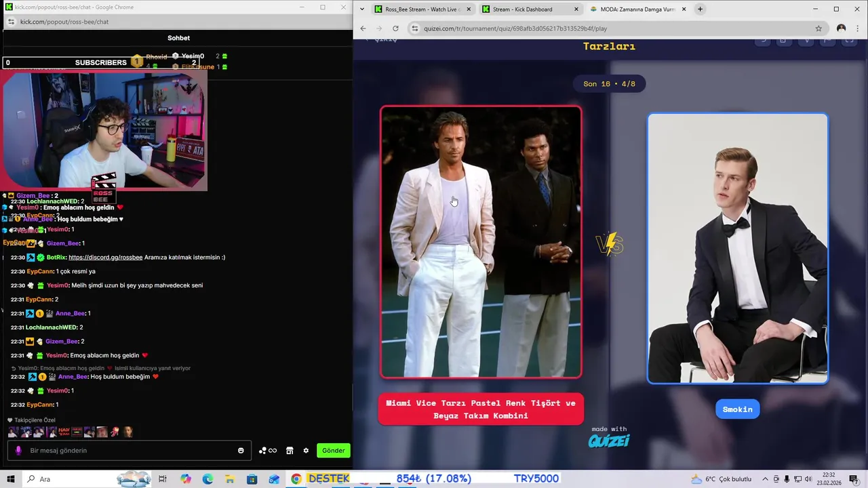The height and width of the screenshot is (488, 868).
Task: Open chat settings gear icon
Action: (x=306, y=451)
